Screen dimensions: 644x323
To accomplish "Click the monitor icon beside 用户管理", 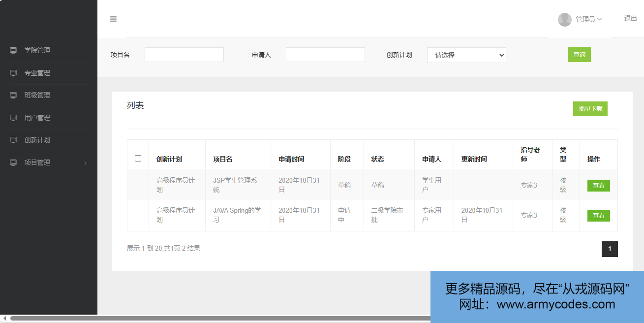I will (x=13, y=118).
